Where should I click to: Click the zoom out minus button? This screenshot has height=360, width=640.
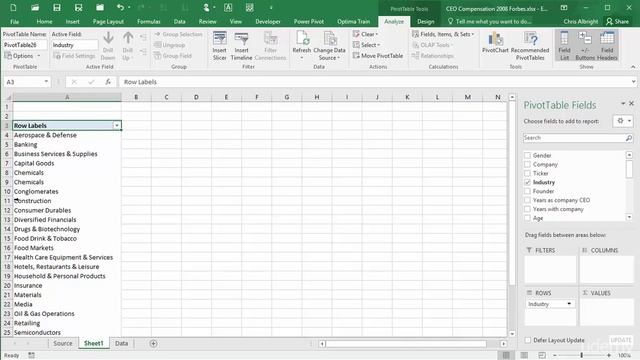[x=555, y=356]
